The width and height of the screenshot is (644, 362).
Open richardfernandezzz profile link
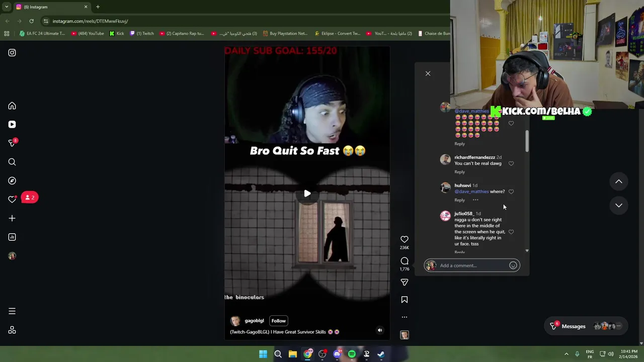point(474,157)
